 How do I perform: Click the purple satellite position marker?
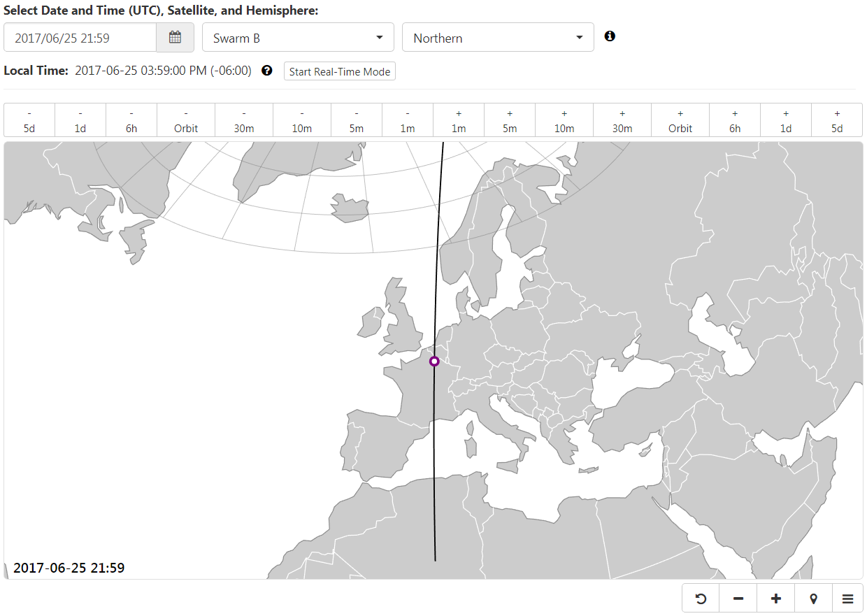pyautogui.click(x=434, y=361)
